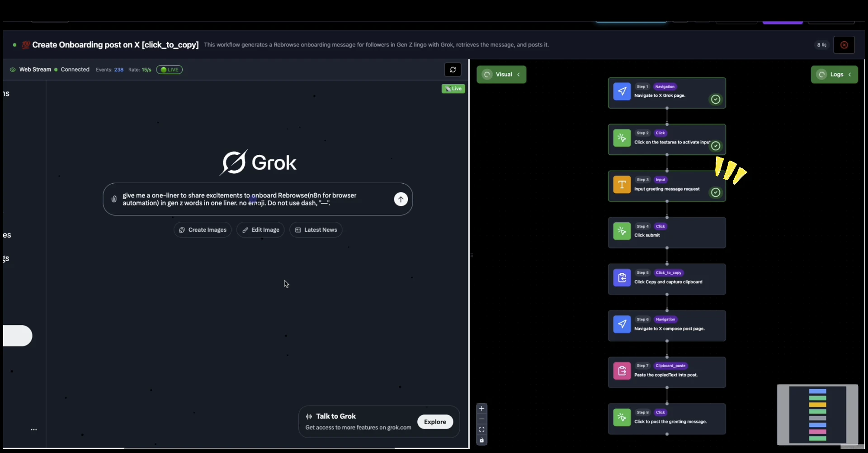Viewport: 868px width, 453px height.
Task: Select the Clipboard_paste tag on Step 7
Action: click(670, 366)
